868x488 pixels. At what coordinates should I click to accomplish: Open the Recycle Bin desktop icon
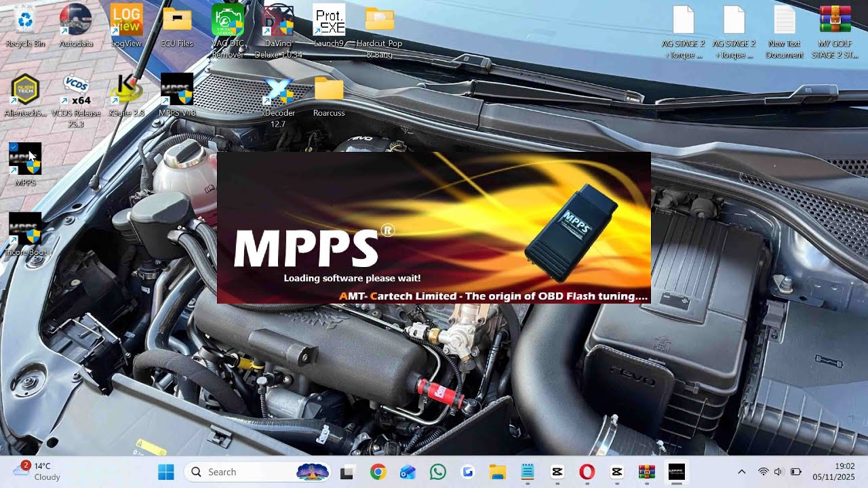tap(25, 26)
